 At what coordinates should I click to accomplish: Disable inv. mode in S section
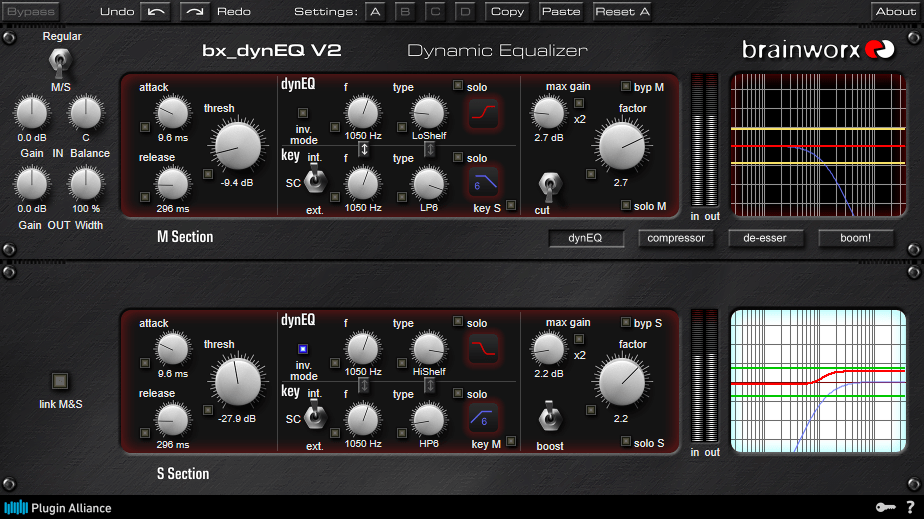(303, 350)
